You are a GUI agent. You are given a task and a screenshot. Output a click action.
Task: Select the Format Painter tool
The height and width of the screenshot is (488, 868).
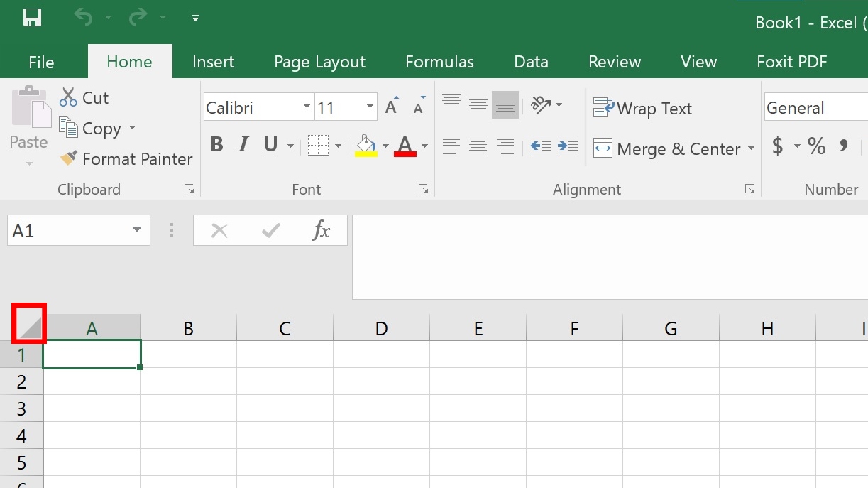126,159
